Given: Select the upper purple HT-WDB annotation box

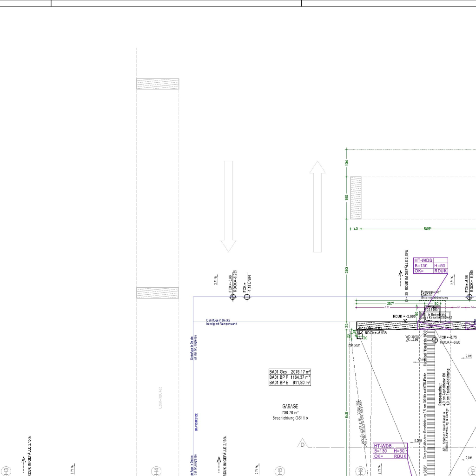Looking at the screenshot, I should (430, 265).
